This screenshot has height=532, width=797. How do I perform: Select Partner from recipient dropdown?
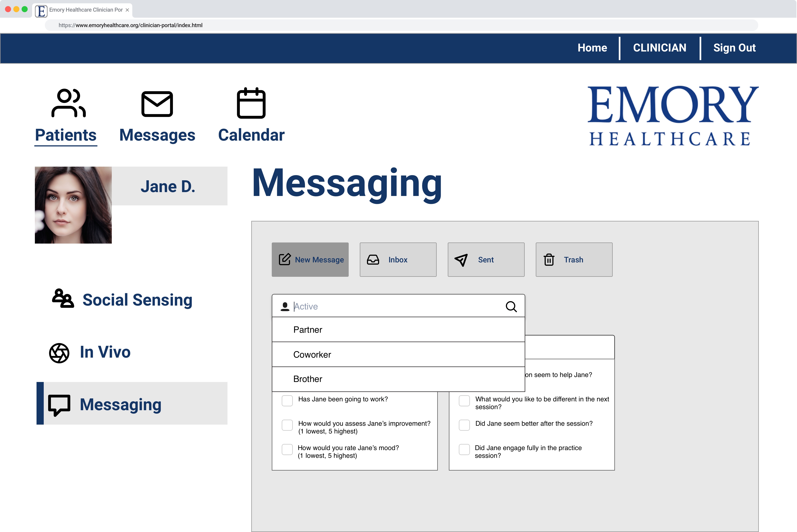(x=398, y=329)
